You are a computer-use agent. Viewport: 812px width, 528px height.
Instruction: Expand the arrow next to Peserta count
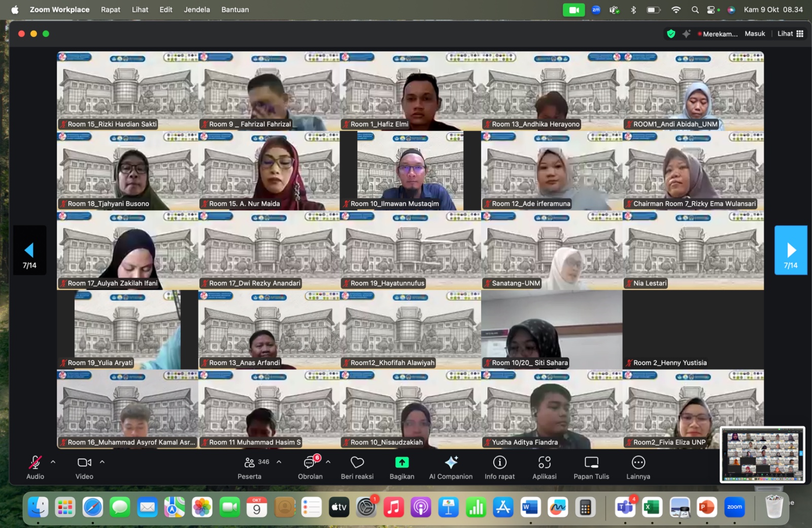pos(279,462)
